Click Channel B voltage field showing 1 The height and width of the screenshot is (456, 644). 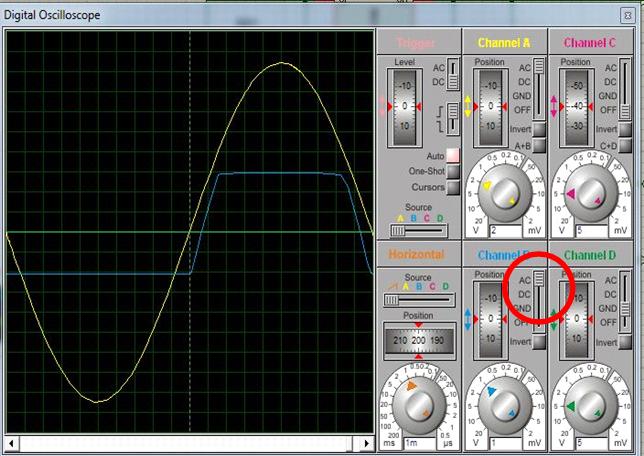click(506, 443)
